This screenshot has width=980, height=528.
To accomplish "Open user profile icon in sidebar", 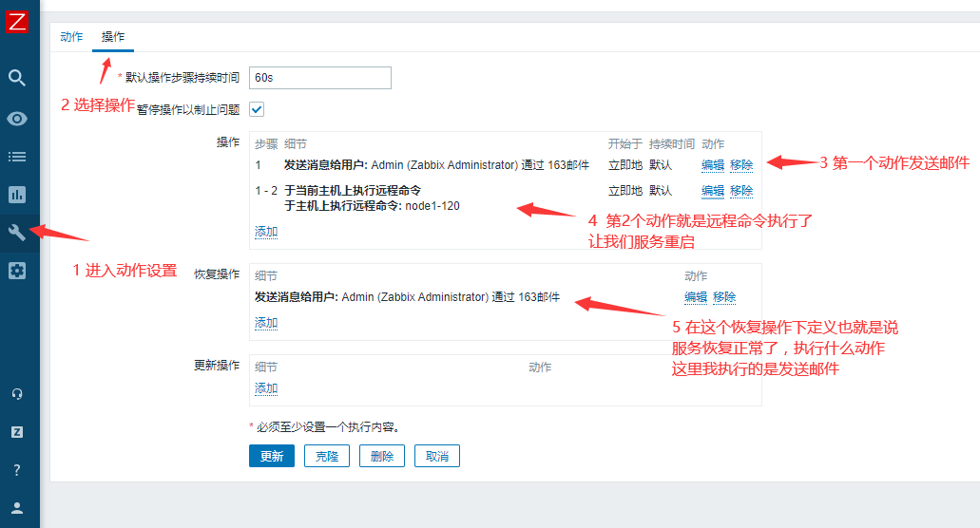I will coord(17,508).
